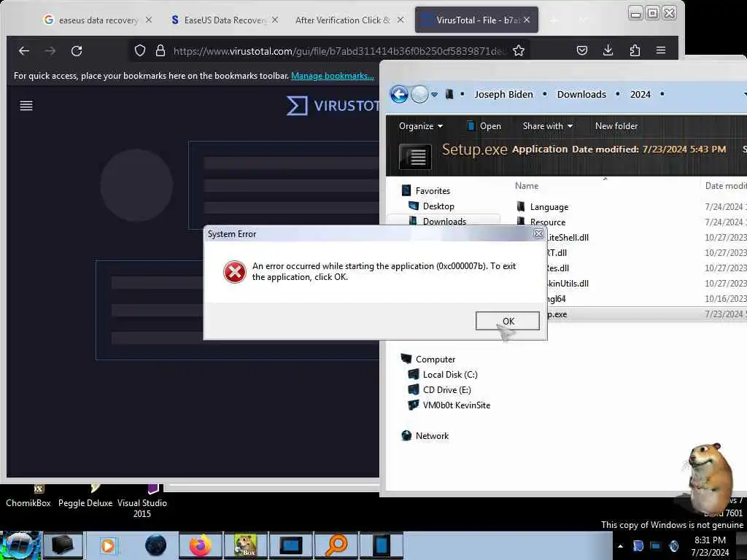
Task: Select Network in navigation pane
Action: click(x=432, y=435)
